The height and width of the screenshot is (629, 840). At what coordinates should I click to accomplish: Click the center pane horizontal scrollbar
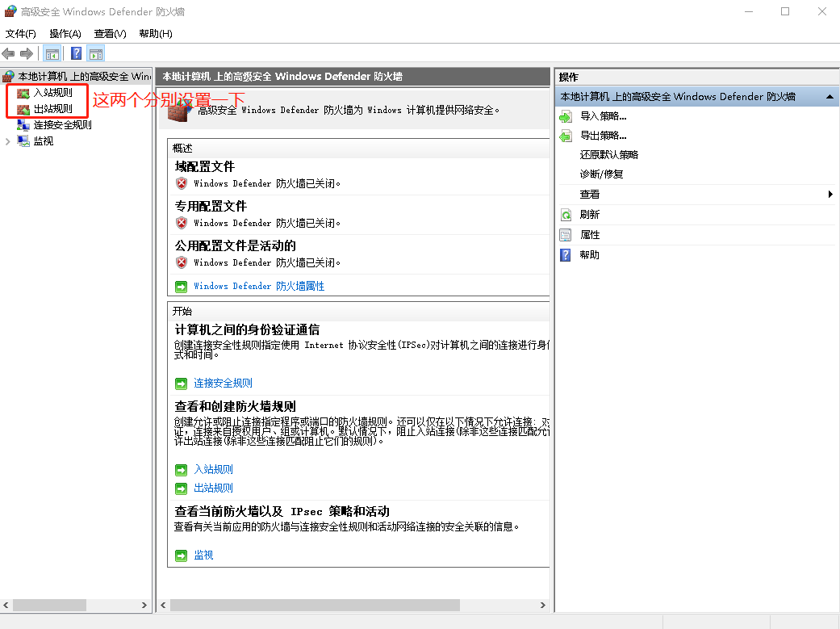pyautogui.click(x=315, y=605)
